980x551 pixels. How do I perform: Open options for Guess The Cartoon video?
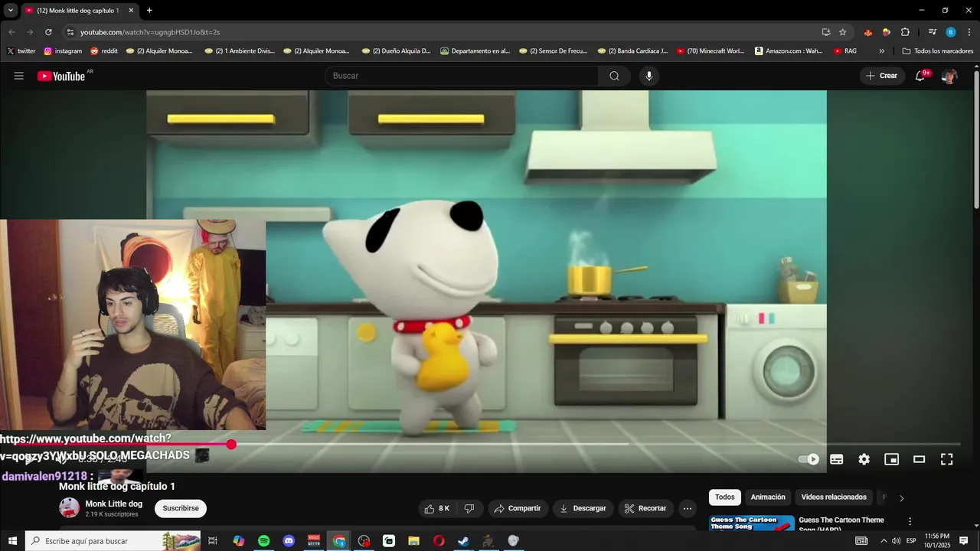(910, 521)
